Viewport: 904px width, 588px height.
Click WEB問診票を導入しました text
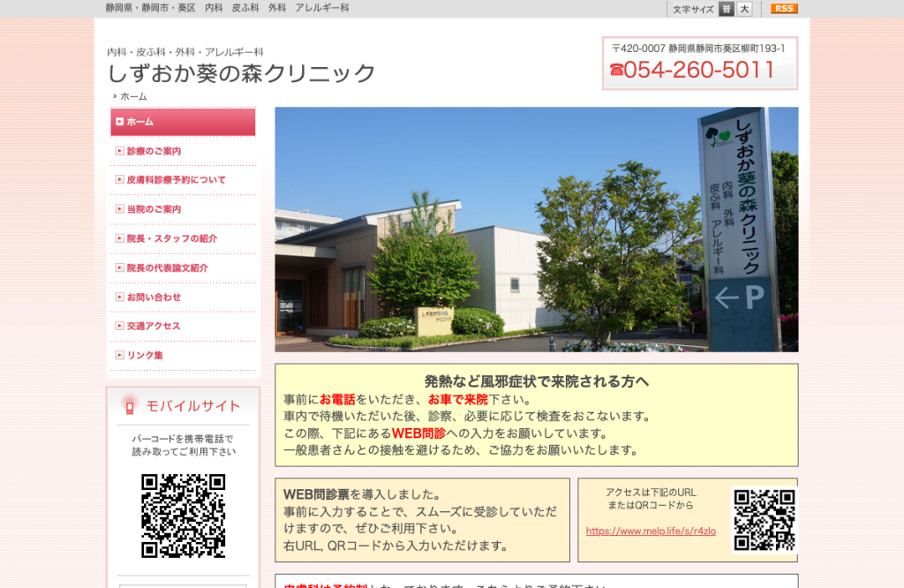[x=362, y=494]
